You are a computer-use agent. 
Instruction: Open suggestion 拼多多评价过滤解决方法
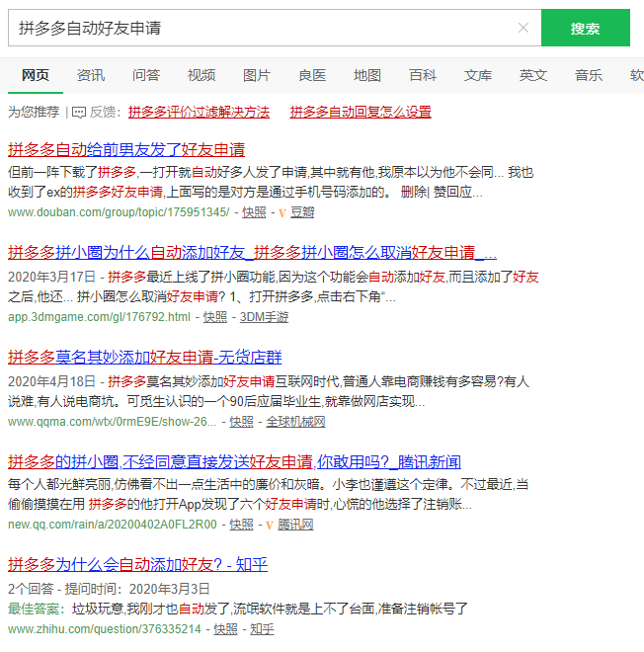pyautogui.click(x=199, y=112)
